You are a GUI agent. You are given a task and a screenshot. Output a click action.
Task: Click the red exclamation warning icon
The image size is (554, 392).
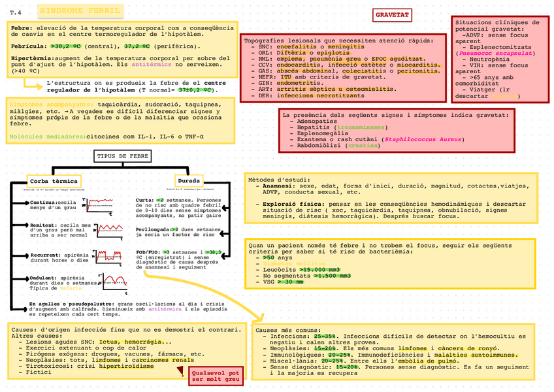(x=180, y=372)
